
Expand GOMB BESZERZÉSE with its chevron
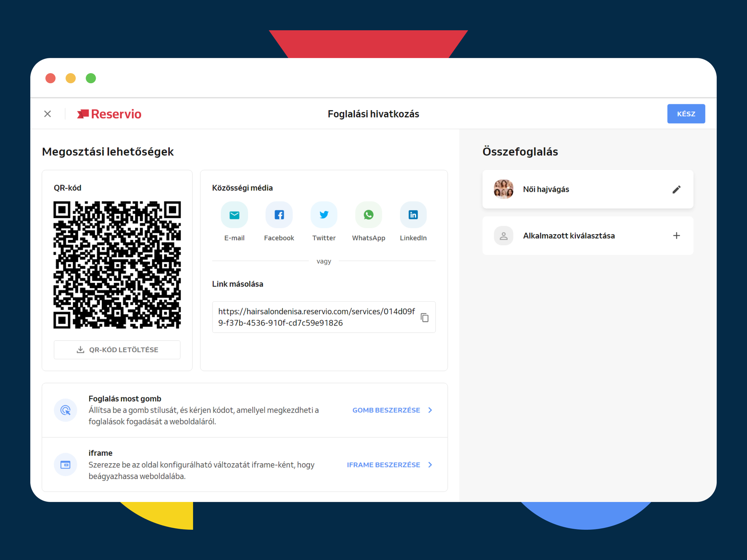[x=430, y=410]
